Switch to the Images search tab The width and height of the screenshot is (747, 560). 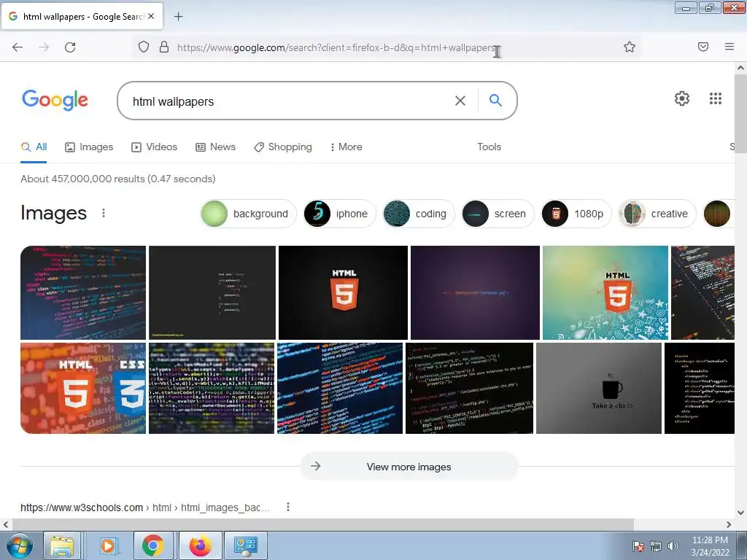[89, 147]
